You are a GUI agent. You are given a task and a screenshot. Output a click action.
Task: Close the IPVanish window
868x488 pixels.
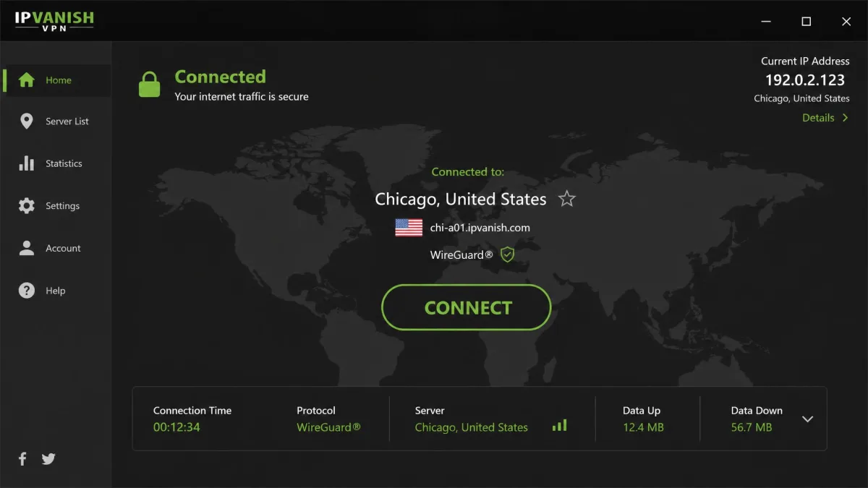click(846, 22)
